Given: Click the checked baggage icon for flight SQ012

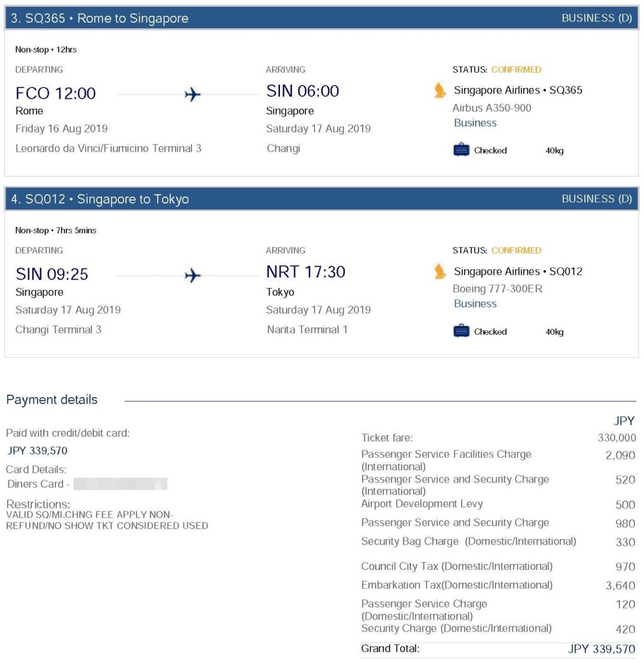Looking at the screenshot, I should tap(462, 331).
